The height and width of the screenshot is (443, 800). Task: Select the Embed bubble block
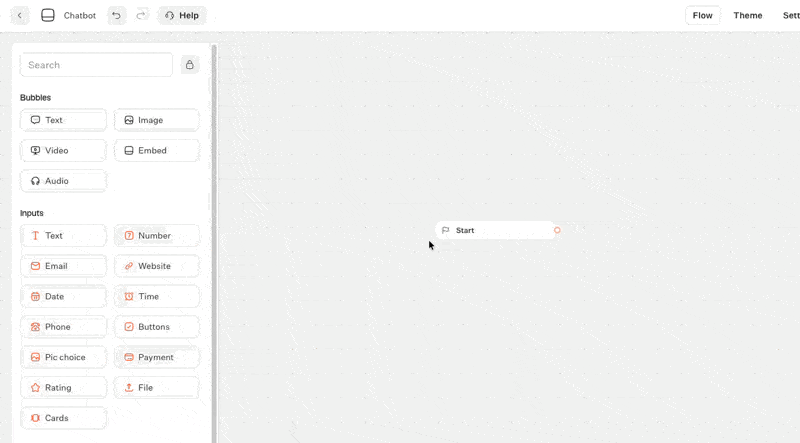pyautogui.click(x=157, y=151)
